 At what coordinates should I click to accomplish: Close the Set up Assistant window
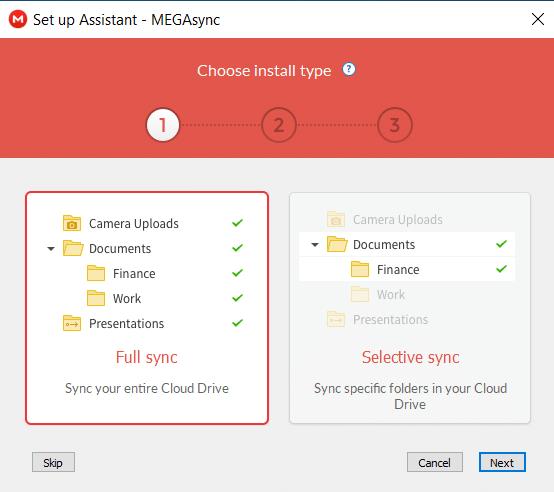pos(538,19)
